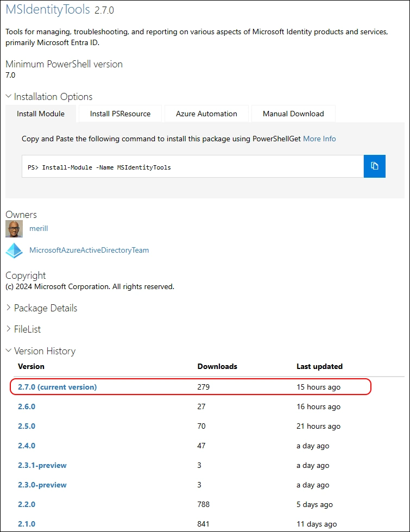Open the merill owner profile link
This screenshot has width=410, height=532.
[x=39, y=229]
